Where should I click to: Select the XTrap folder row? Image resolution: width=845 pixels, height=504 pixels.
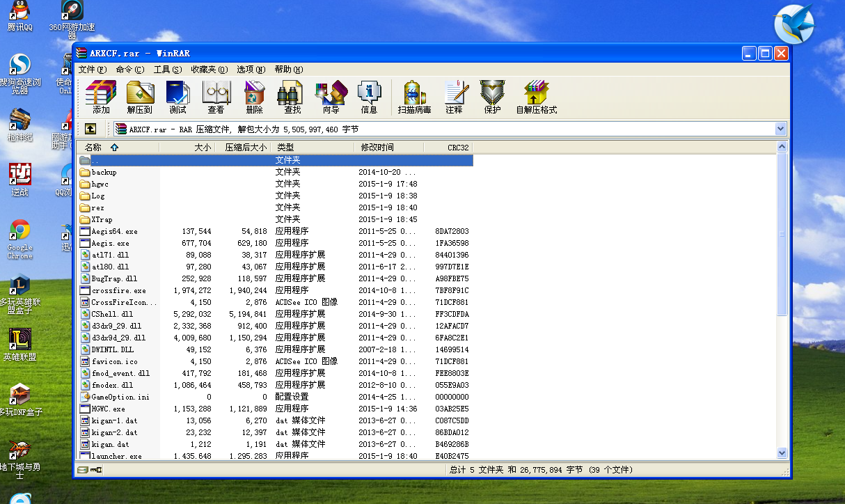275,219
